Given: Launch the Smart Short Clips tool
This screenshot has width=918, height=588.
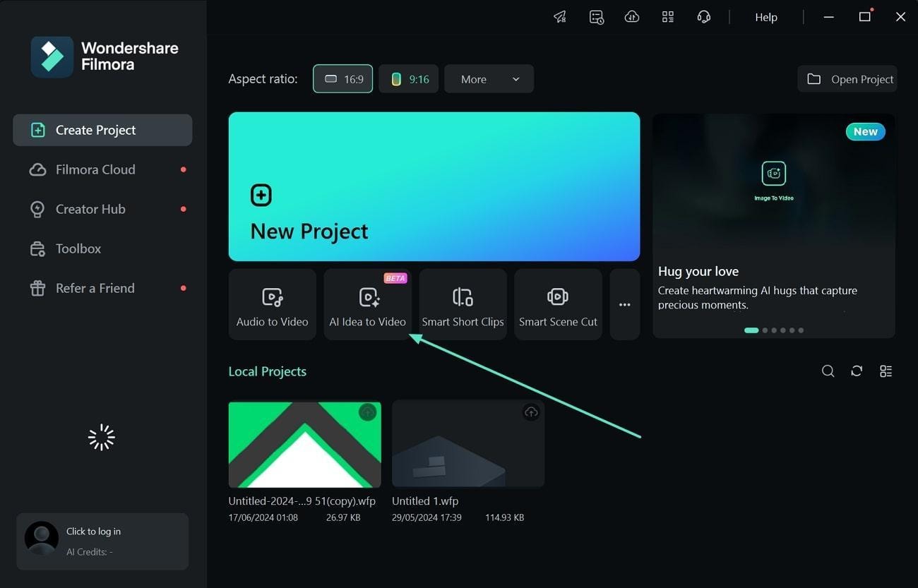Looking at the screenshot, I should point(463,304).
